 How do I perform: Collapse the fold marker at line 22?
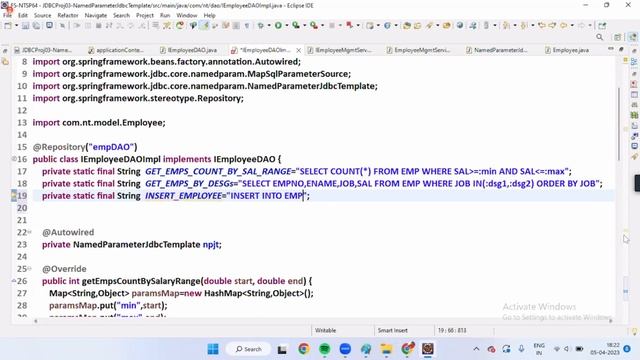(x=29, y=232)
